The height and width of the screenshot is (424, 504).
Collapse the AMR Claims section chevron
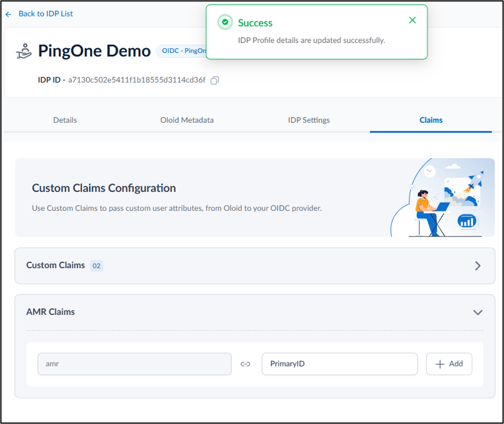[478, 312]
